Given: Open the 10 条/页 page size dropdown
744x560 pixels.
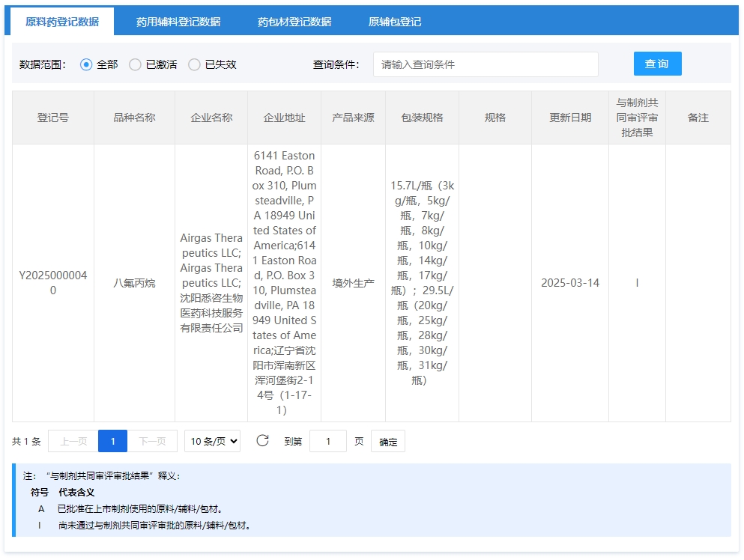Looking at the screenshot, I should pyautogui.click(x=213, y=442).
